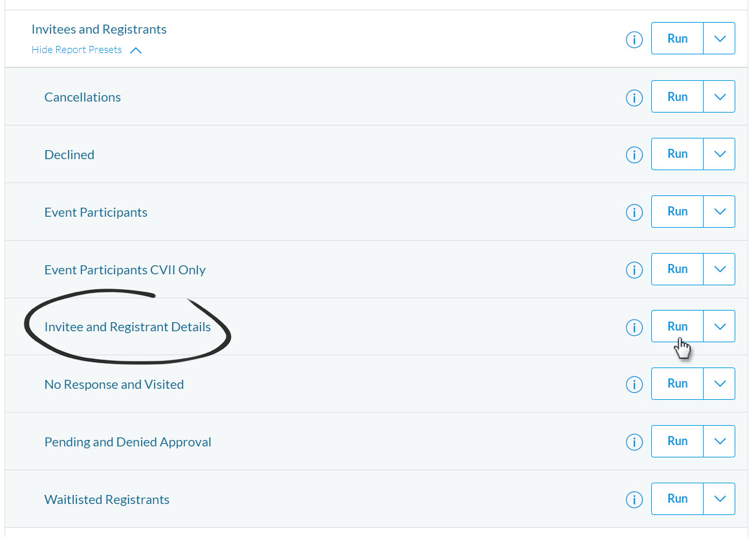Image resolution: width=756 pixels, height=537 pixels.
Task: Run the Event Participants report
Action: tap(676, 212)
